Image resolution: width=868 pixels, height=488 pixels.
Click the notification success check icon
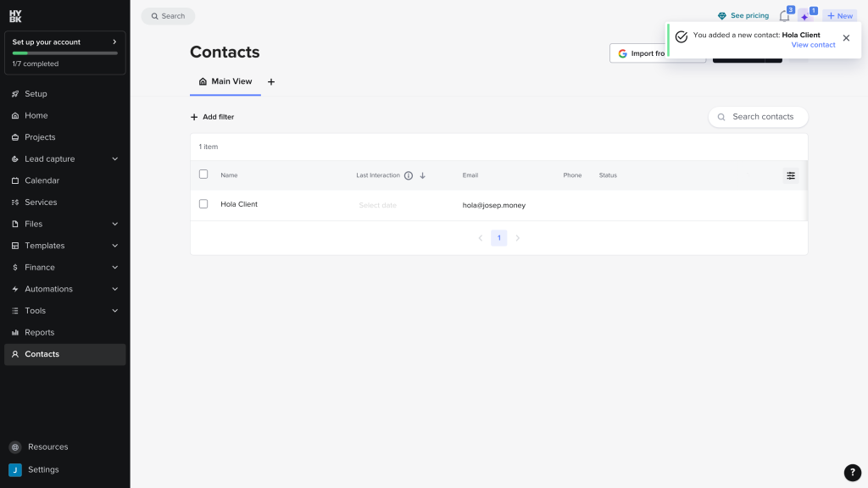coord(682,36)
